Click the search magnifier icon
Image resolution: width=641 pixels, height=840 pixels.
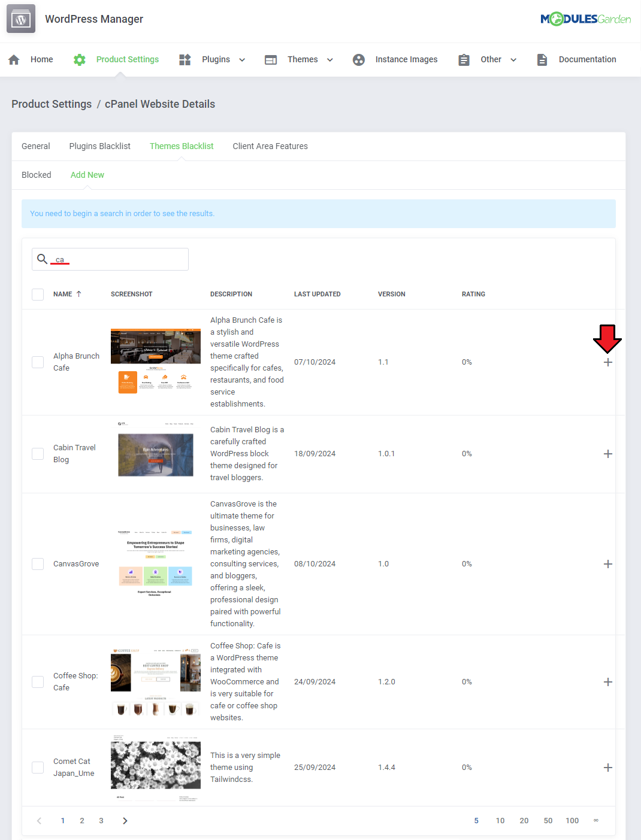(42, 259)
